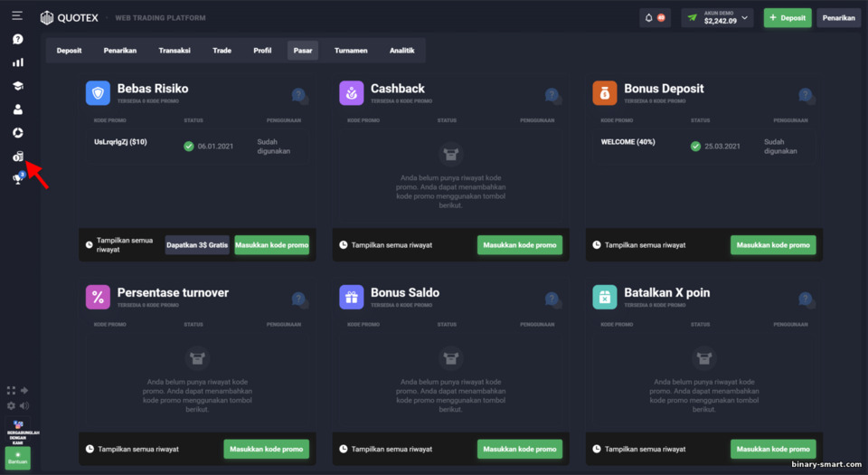Open help tooltip for Bonus Saldo
Viewport: 868px width, 475px height.
553,300
